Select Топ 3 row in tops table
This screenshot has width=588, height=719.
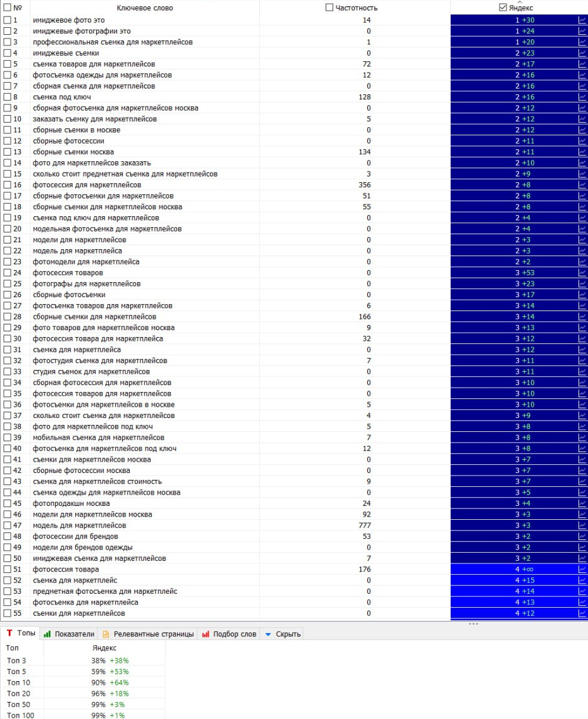[82, 661]
